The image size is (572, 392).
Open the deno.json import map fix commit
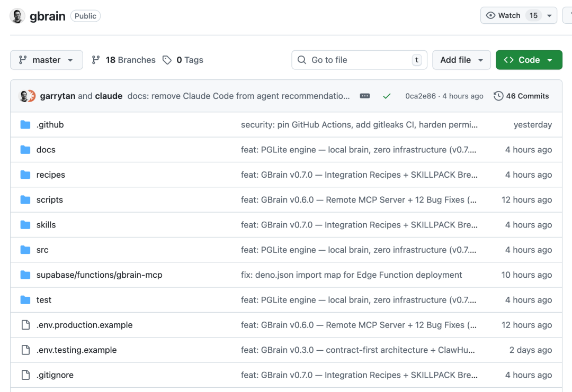pyautogui.click(x=351, y=275)
